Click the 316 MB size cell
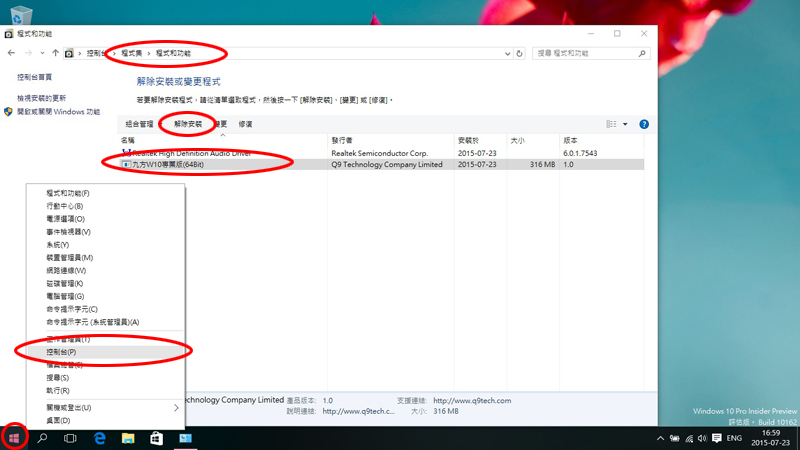 point(542,164)
